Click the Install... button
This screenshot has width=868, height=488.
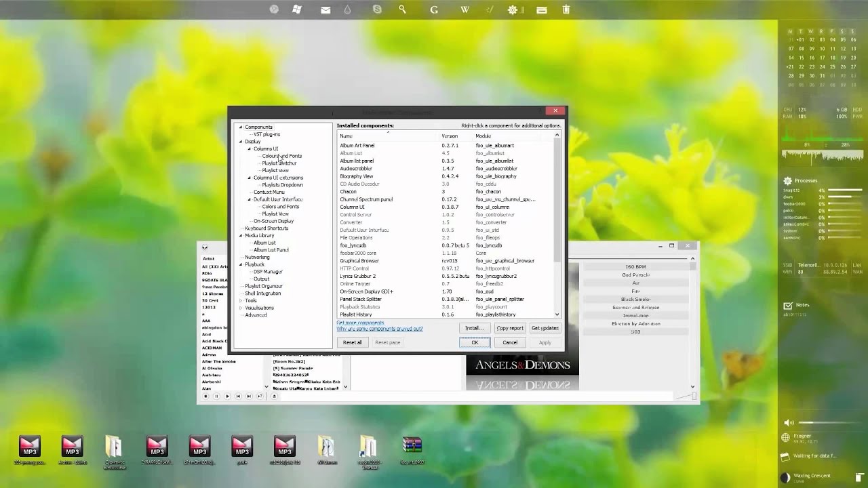pos(473,328)
